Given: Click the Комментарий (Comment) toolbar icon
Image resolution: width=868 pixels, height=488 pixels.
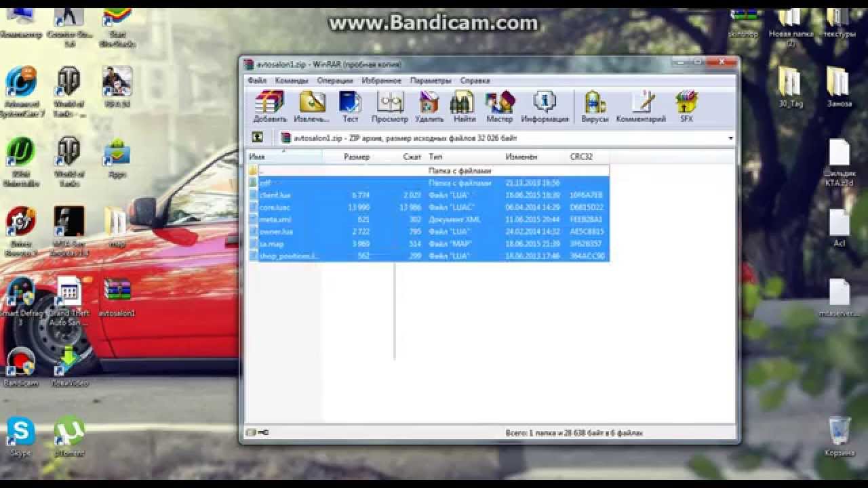Looking at the screenshot, I should point(641,107).
